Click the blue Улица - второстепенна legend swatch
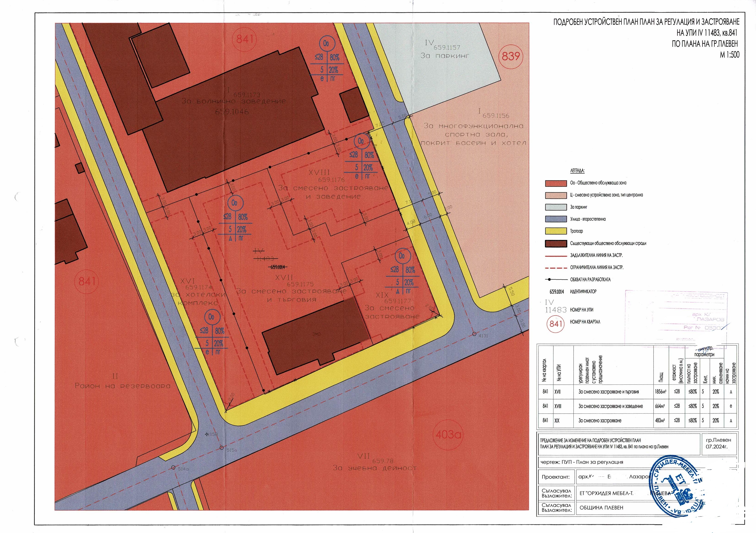Image resolution: width=756 pixels, height=533 pixels. pyautogui.click(x=556, y=219)
